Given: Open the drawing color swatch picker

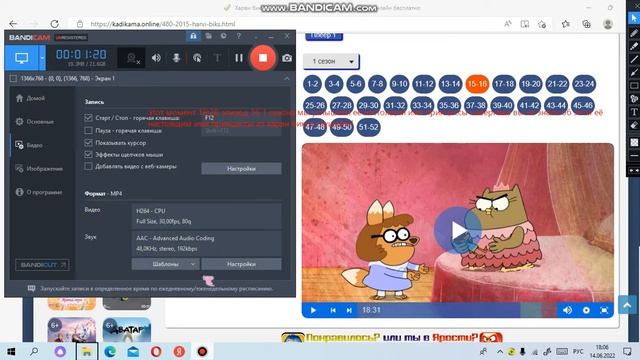Looking at the screenshot, I should [x=634, y=142].
